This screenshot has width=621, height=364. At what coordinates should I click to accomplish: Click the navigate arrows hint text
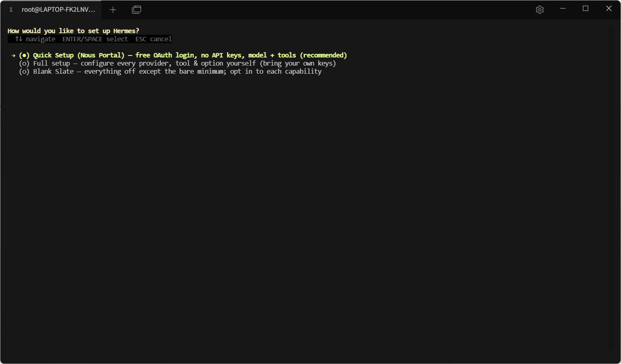(35, 39)
